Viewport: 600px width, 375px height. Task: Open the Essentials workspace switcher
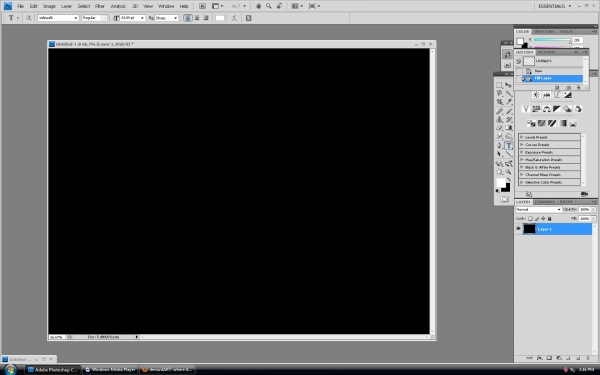554,6
